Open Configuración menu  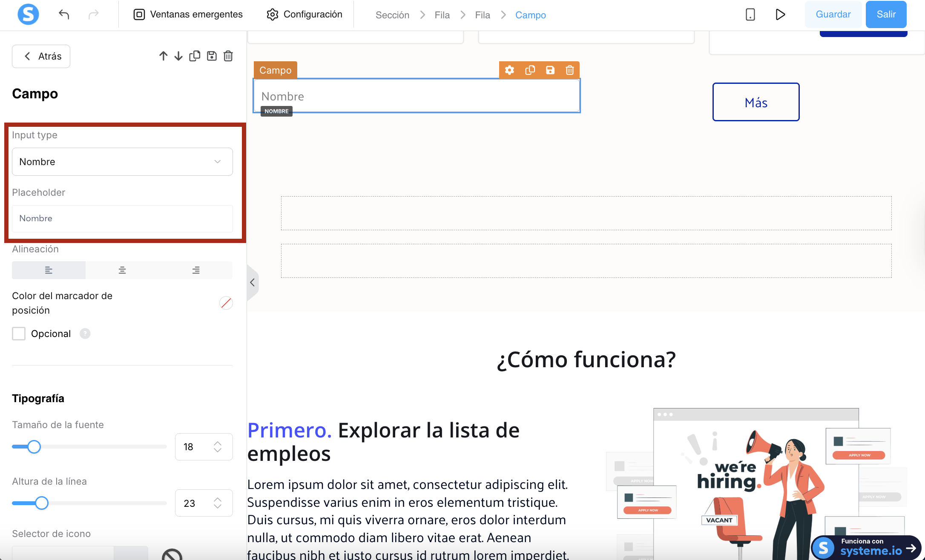pos(305,14)
